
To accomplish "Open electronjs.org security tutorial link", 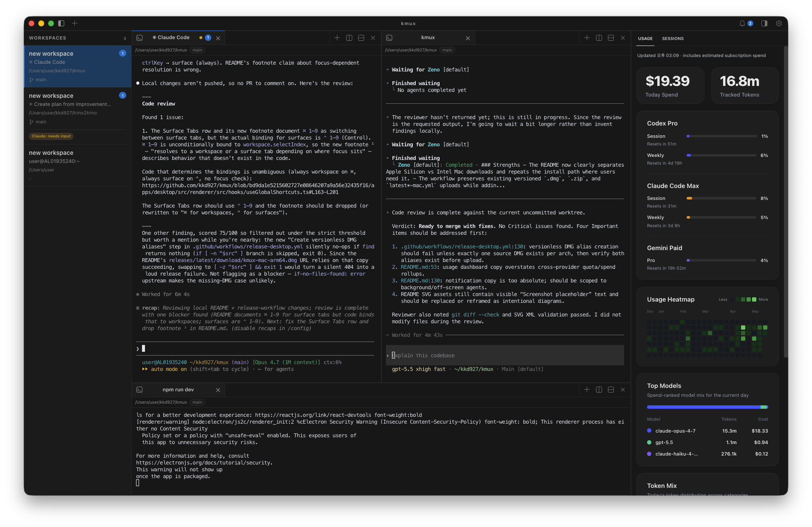I will point(203,463).
